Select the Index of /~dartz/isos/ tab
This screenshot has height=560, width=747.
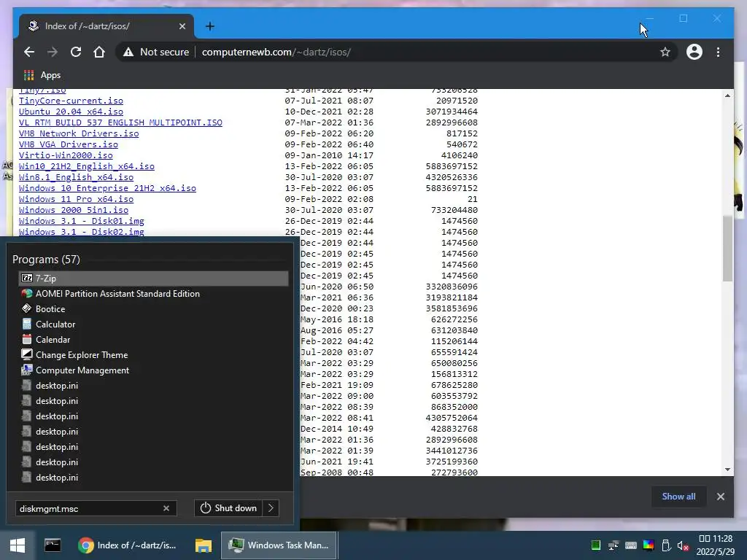tap(107, 26)
